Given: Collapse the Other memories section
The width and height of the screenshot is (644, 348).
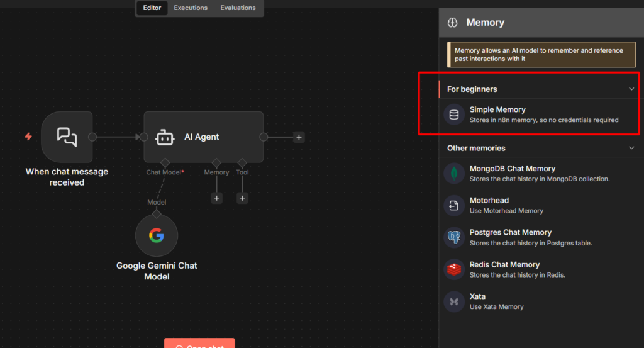Looking at the screenshot, I should [x=631, y=148].
